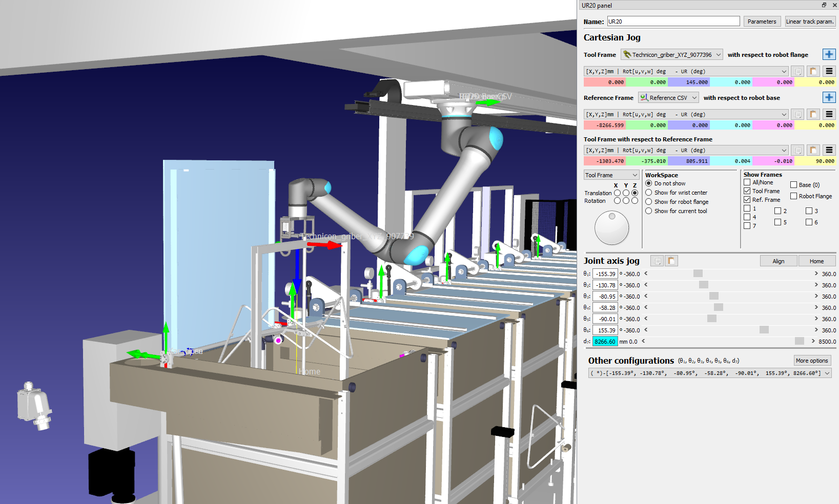The height and width of the screenshot is (504, 839).
Task: Enable the Robot Flange frame checkbox
Action: pyautogui.click(x=793, y=196)
